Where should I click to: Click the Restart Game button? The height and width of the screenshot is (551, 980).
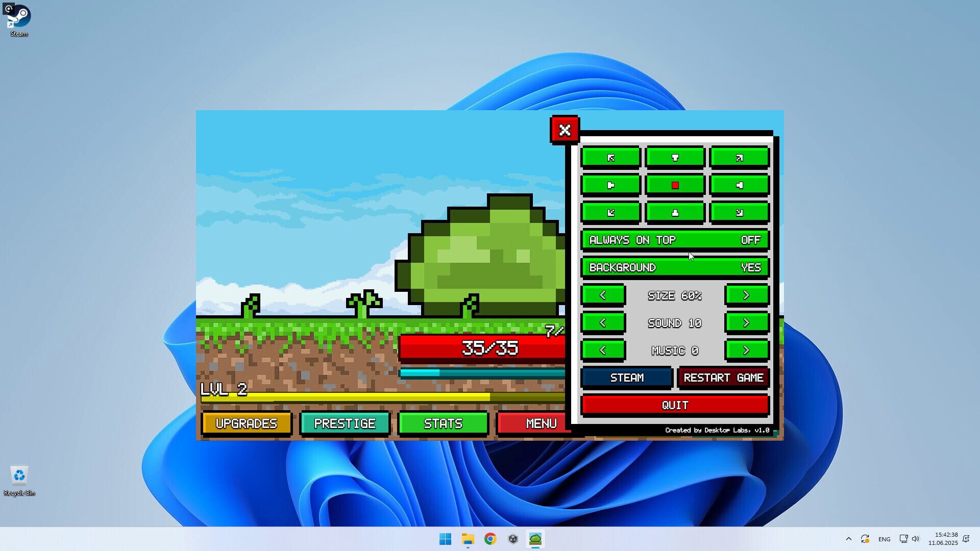point(723,378)
